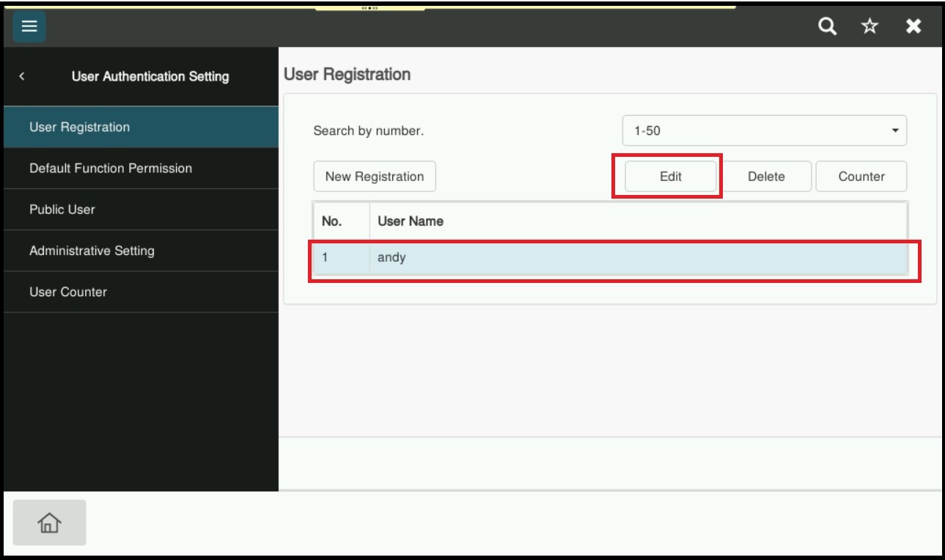The width and height of the screenshot is (945, 560).
Task: Open the Administrative Setting menu item
Action: pyautogui.click(x=139, y=251)
